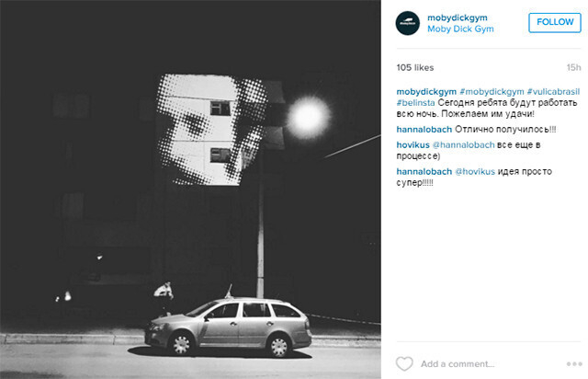Image resolution: width=588 pixels, height=379 pixels.
Task: Click the @hovikus mention in the last comment
Action: (475, 172)
